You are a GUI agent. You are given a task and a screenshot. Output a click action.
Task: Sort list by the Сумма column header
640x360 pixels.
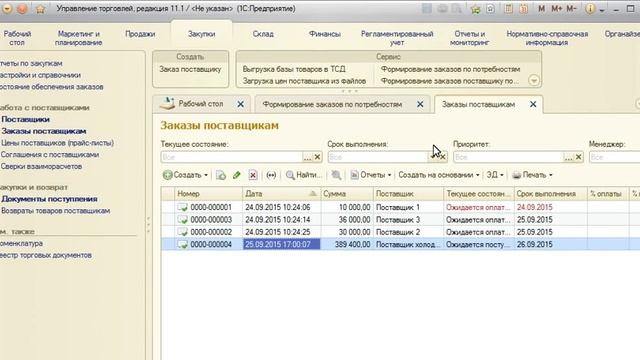coord(347,194)
